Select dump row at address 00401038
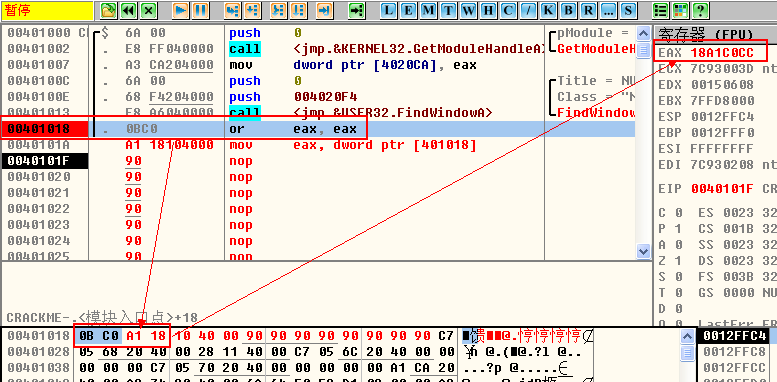The height and width of the screenshot is (382, 777). [297, 368]
